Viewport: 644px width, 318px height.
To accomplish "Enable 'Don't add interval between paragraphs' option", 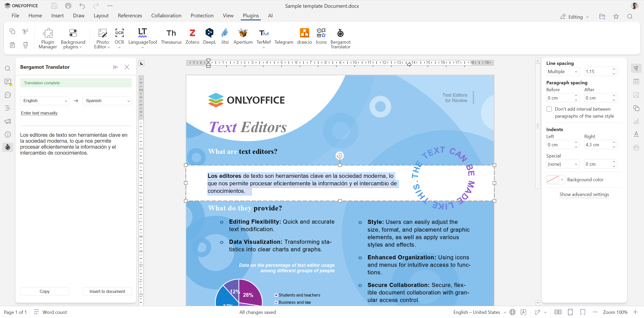I will click(x=549, y=109).
